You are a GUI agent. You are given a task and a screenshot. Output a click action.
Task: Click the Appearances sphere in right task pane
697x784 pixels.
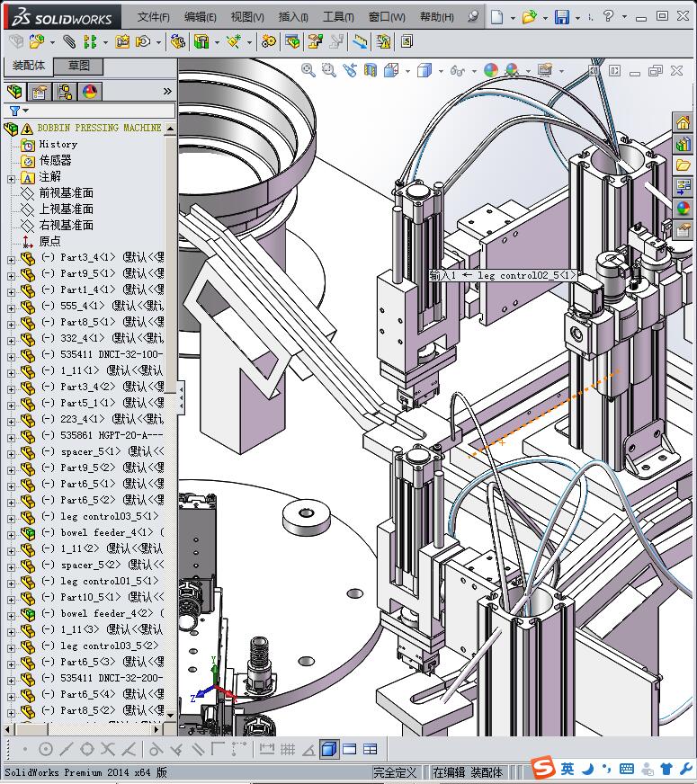coord(684,208)
